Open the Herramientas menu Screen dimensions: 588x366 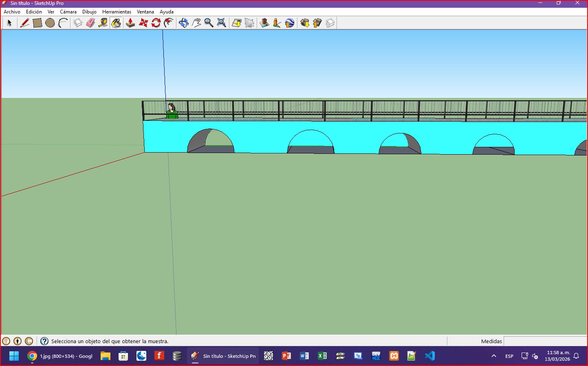[x=117, y=12]
